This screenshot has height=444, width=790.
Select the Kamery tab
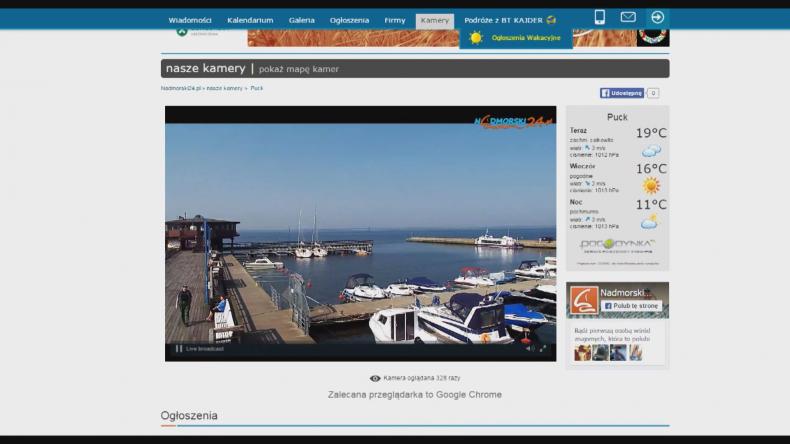click(435, 20)
